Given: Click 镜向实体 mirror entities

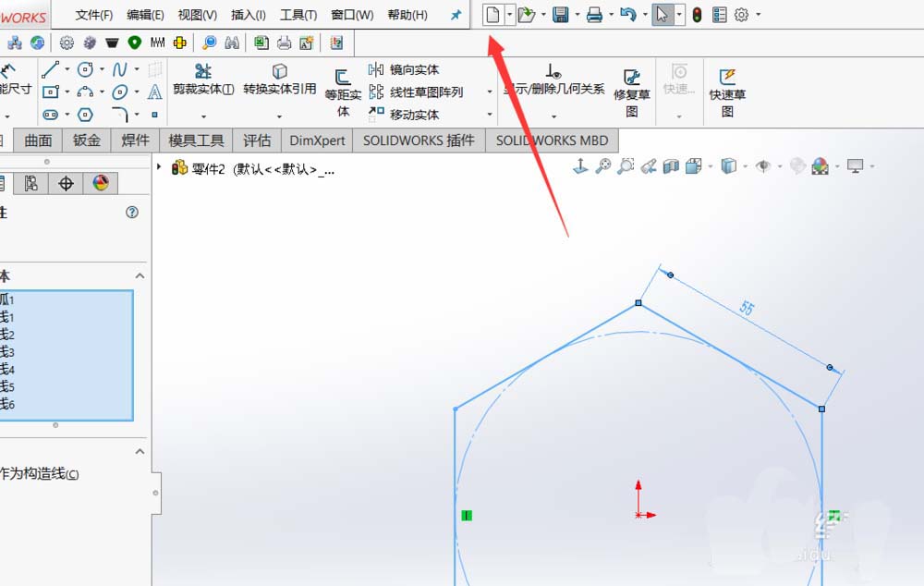Looking at the screenshot, I should [405, 69].
